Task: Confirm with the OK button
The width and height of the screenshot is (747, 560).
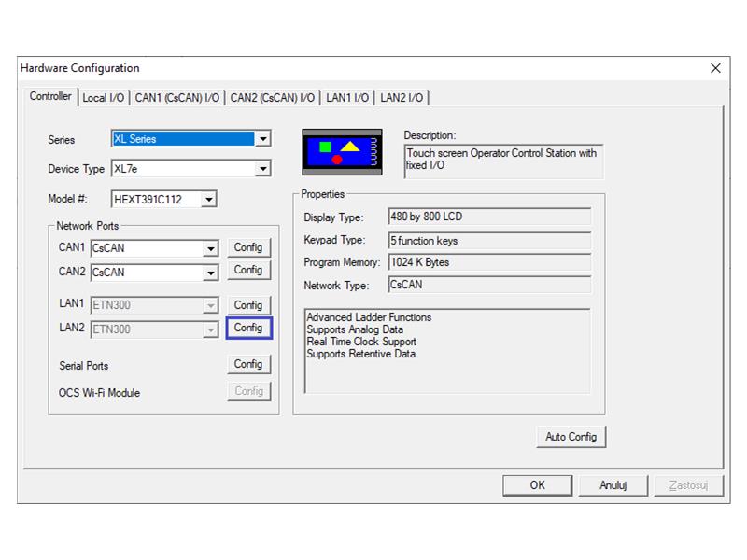Action: 538,485
